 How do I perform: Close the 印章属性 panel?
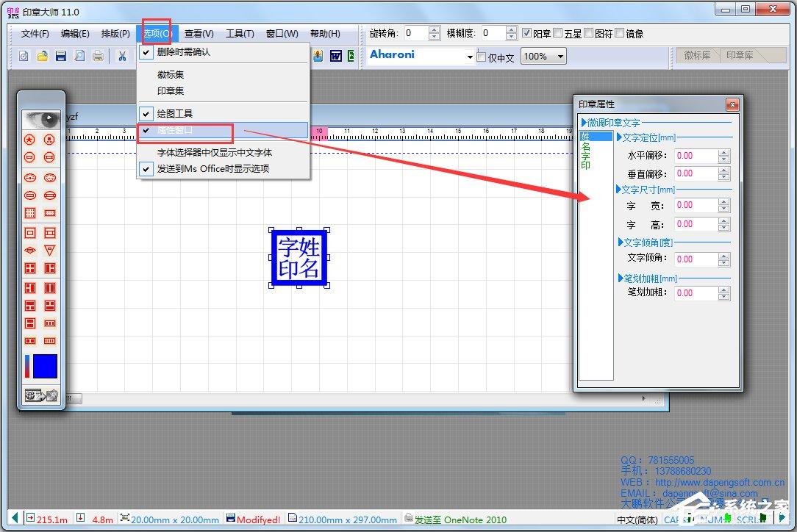(x=732, y=104)
